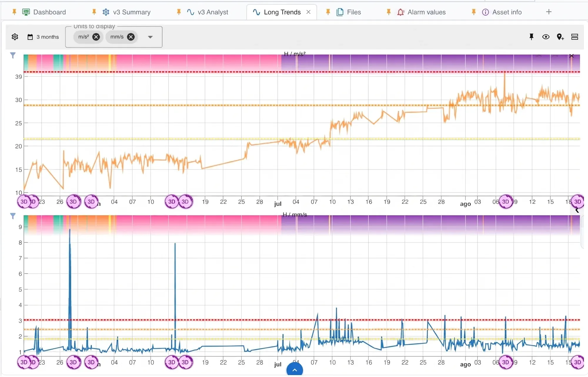Click first 3D marker on bottom chart axis

click(x=24, y=362)
